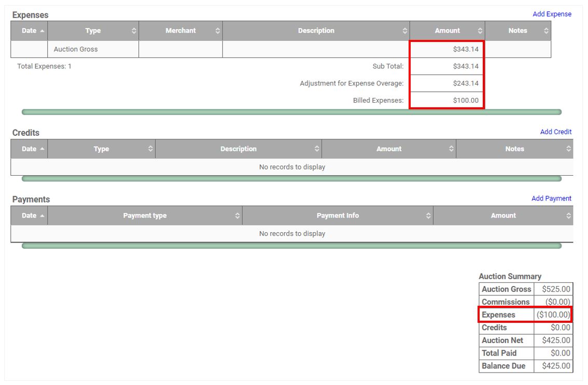Sort Expenses table by Date column
The width and height of the screenshot is (588, 385).
click(29, 31)
